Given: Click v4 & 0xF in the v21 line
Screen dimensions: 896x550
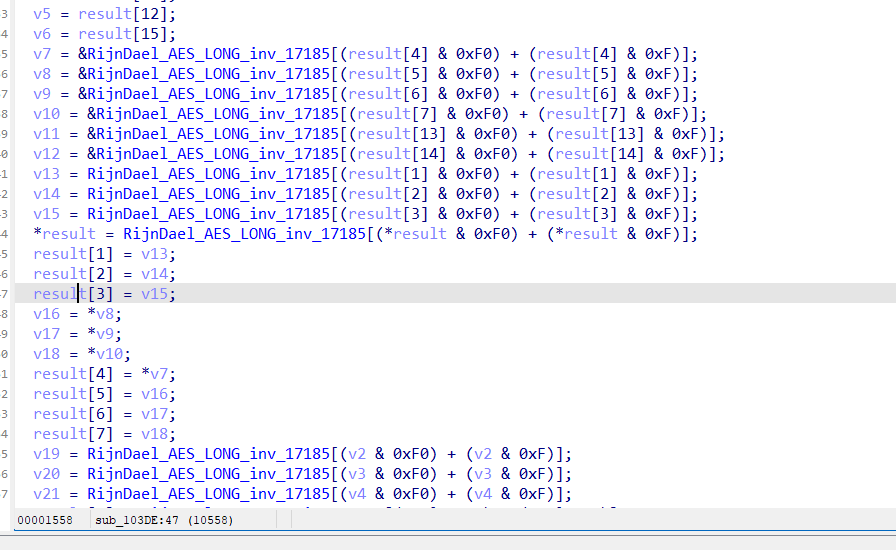Looking at the screenshot, I should (x=510, y=494).
